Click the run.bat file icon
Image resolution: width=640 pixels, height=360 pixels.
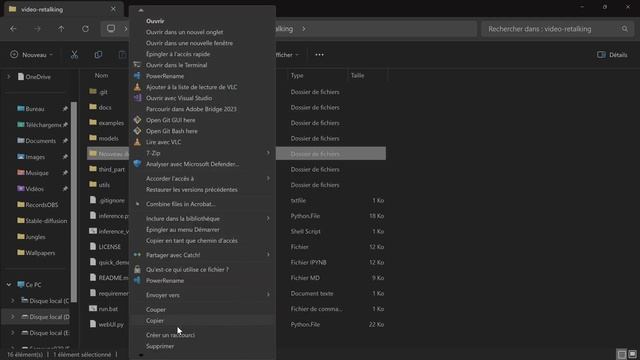tap(93, 309)
